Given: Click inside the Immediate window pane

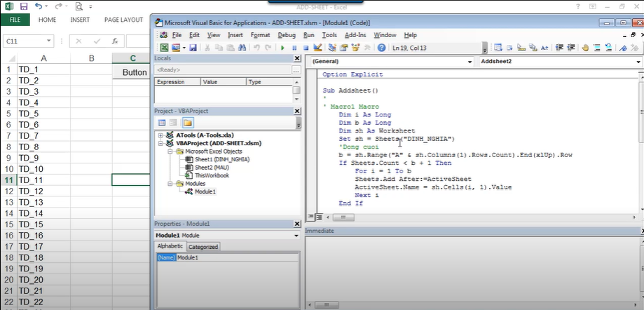Looking at the screenshot, I should point(472,267).
